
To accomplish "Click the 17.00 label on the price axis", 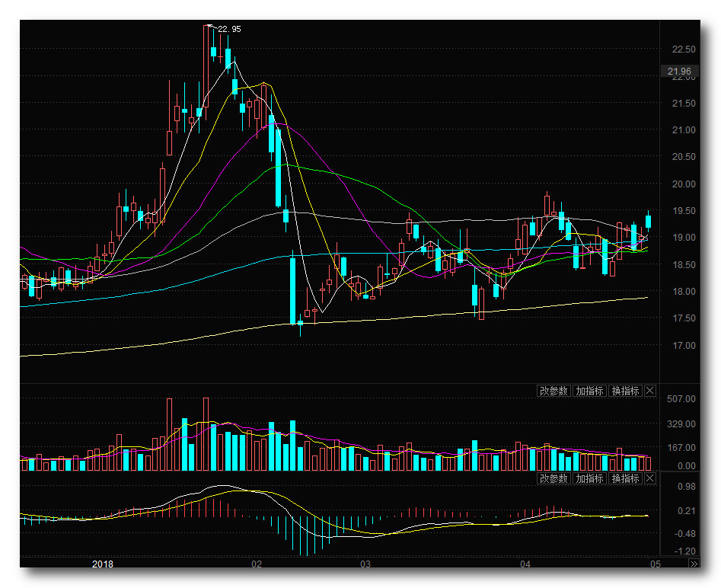I will tap(683, 346).
